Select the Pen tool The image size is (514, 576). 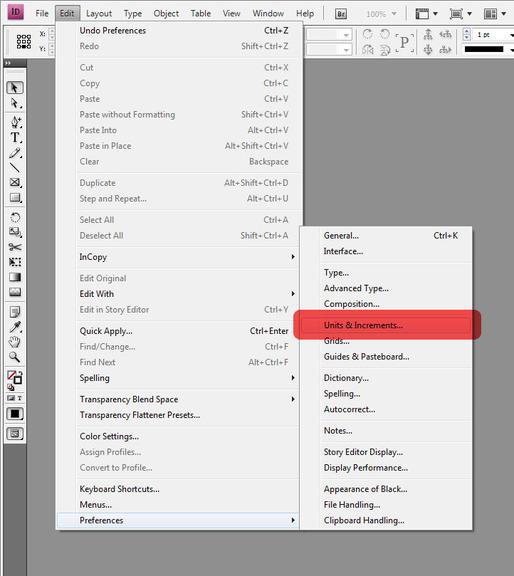[15, 122]
